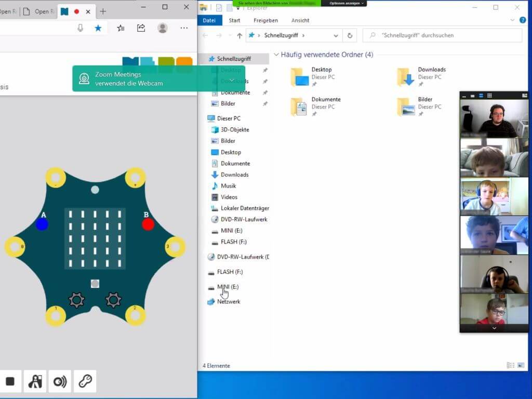
Task: Switch Zoom panel to gallery grid view
Action: (x=489, y=96)
